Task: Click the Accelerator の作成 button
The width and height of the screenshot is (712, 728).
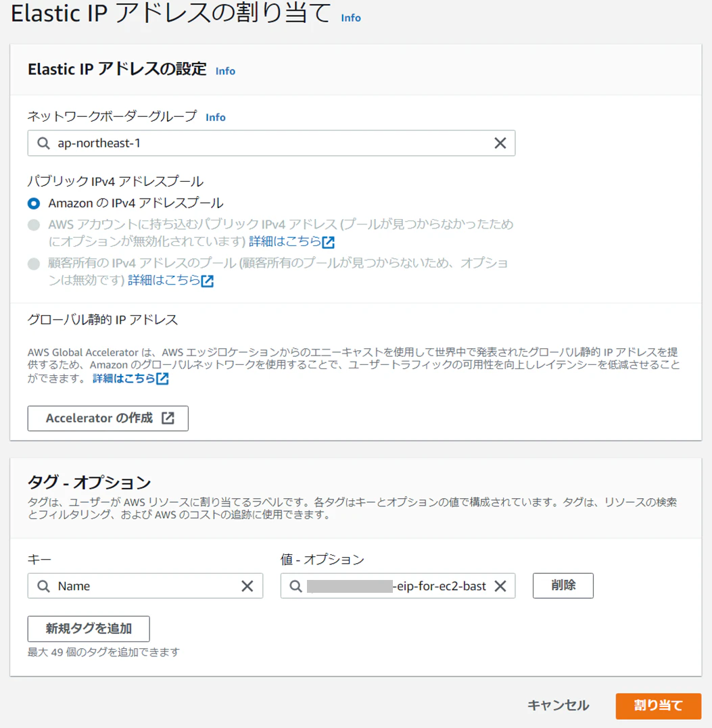Action: point(108,418)
